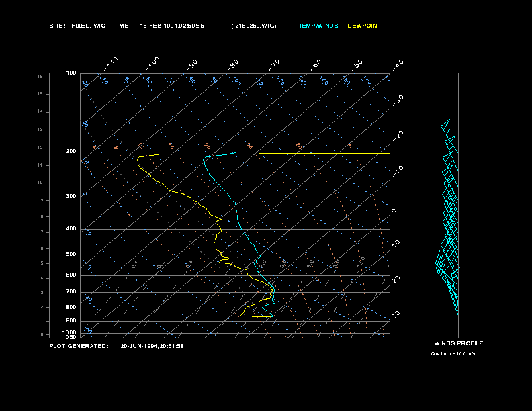Click the altitude scale label '7' km
This screenshot has height=411, width=532.
click(x=42, y=232)
